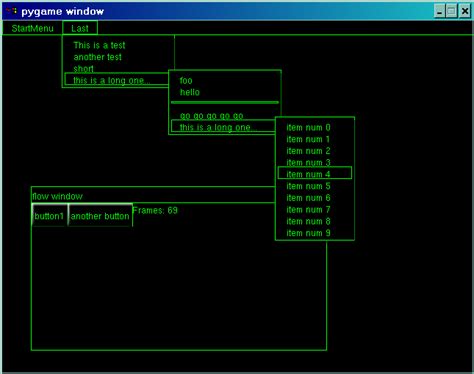Minimize the pygame window
Viewport: 474px width, 374px height.
point(440,12)
